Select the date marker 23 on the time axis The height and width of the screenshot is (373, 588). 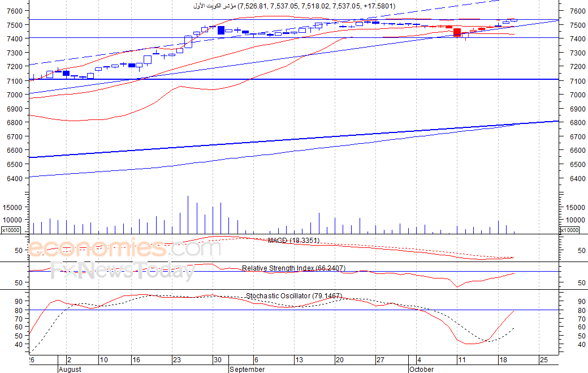tap(177, 360)
